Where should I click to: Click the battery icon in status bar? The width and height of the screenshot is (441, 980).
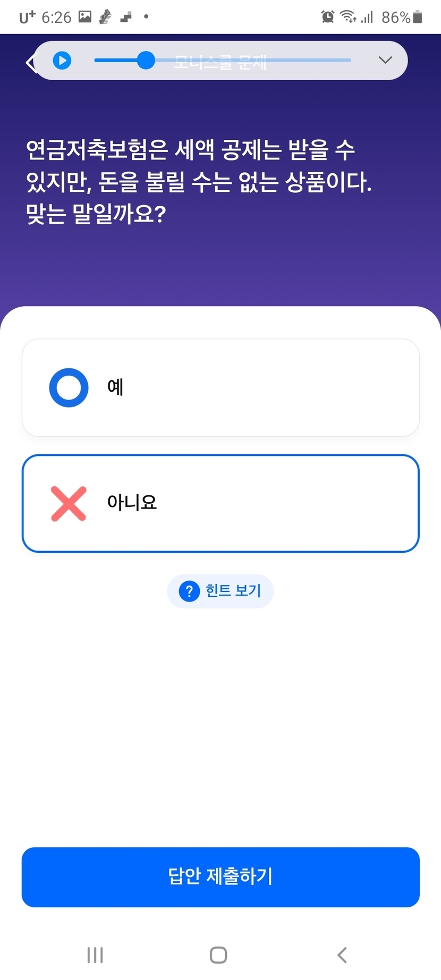[418, 17]
